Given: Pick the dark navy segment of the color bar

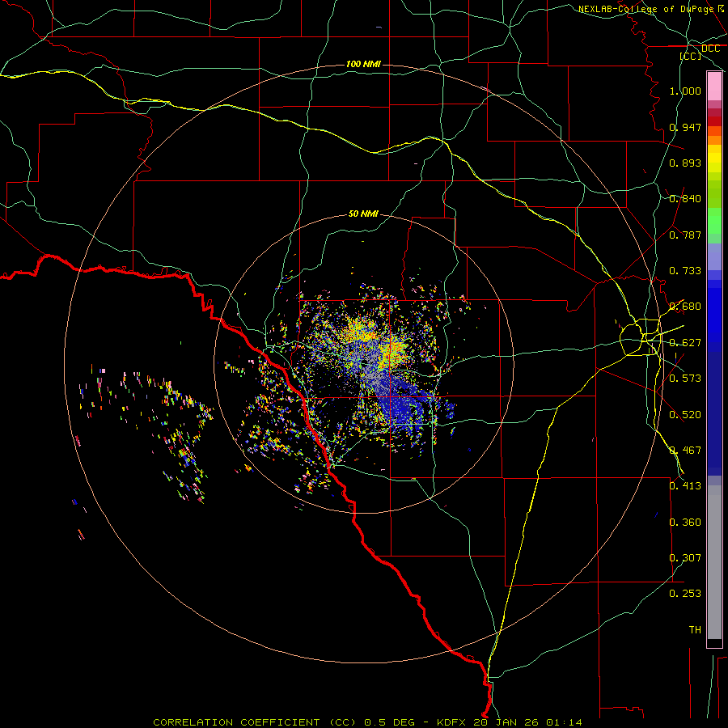Looking at the screenshot, I should (x=714, y=413).
